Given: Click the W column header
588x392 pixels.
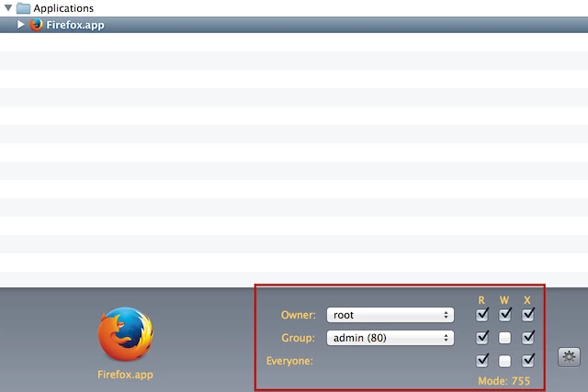Looking at the screenshot, I should (x=504, y=300).
